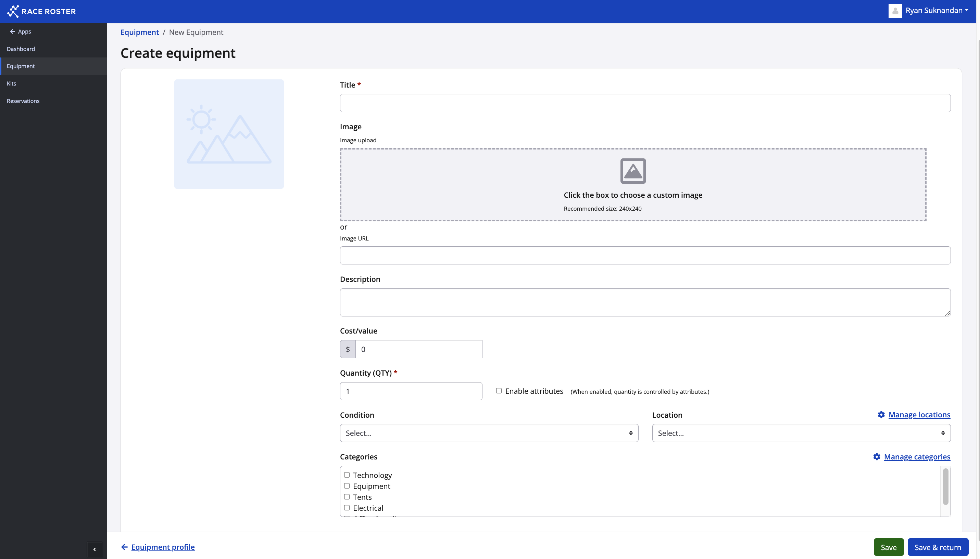Screen dimensions: 980x559
Task: Click the back arrow next to Apps
Action: pos(12,31)
